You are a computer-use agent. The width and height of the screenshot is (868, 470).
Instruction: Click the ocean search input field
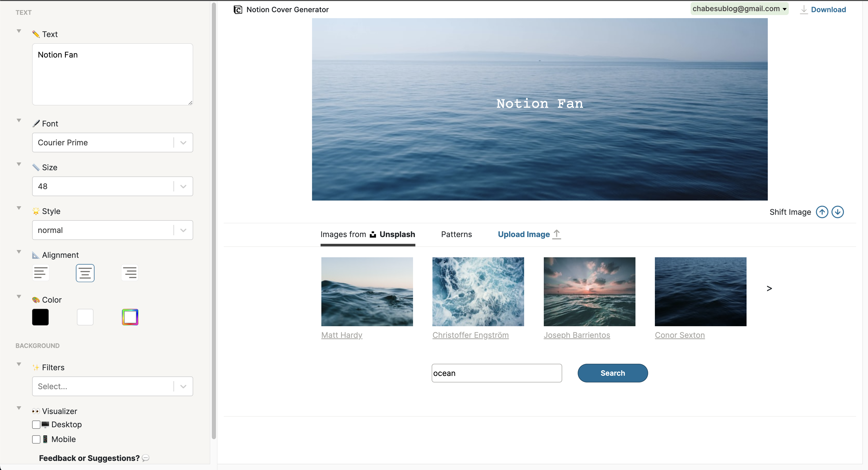pos(497,373)
